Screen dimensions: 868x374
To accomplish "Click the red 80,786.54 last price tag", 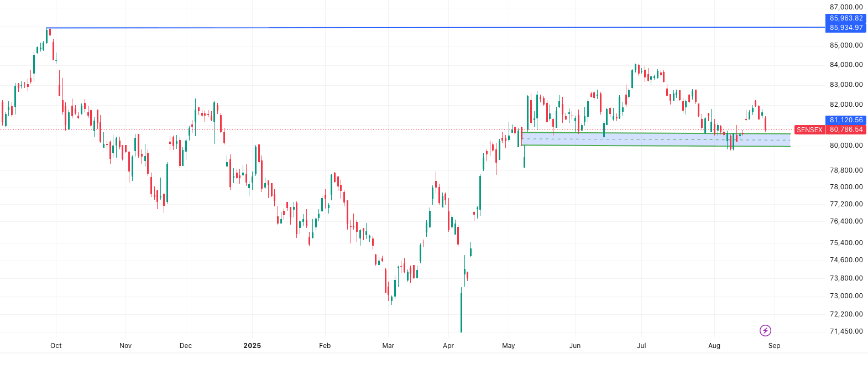I will [x=846, y=129].
